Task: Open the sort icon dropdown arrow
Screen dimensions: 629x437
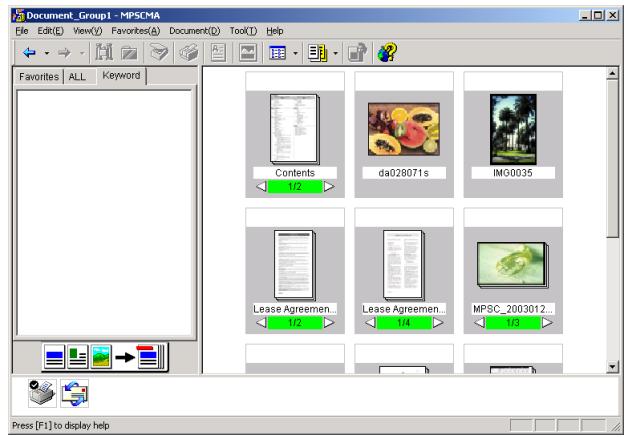Action: click(x=336, y=53)
